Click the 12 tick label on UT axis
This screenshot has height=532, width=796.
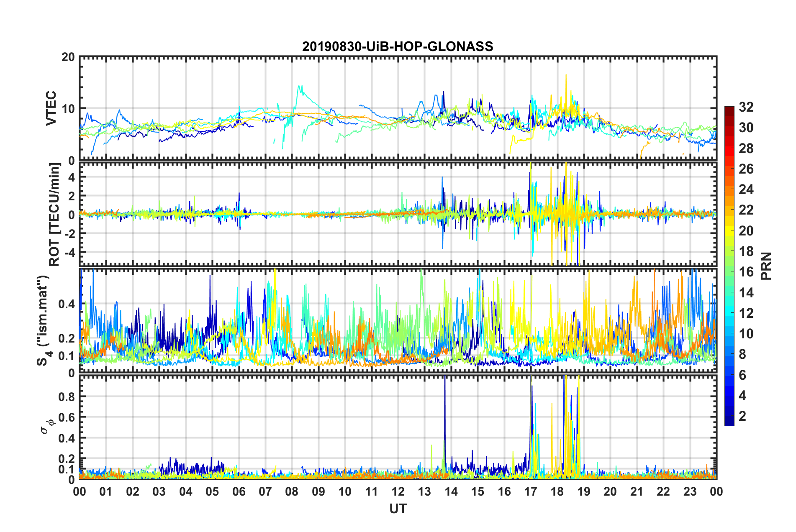click(398, 491)
